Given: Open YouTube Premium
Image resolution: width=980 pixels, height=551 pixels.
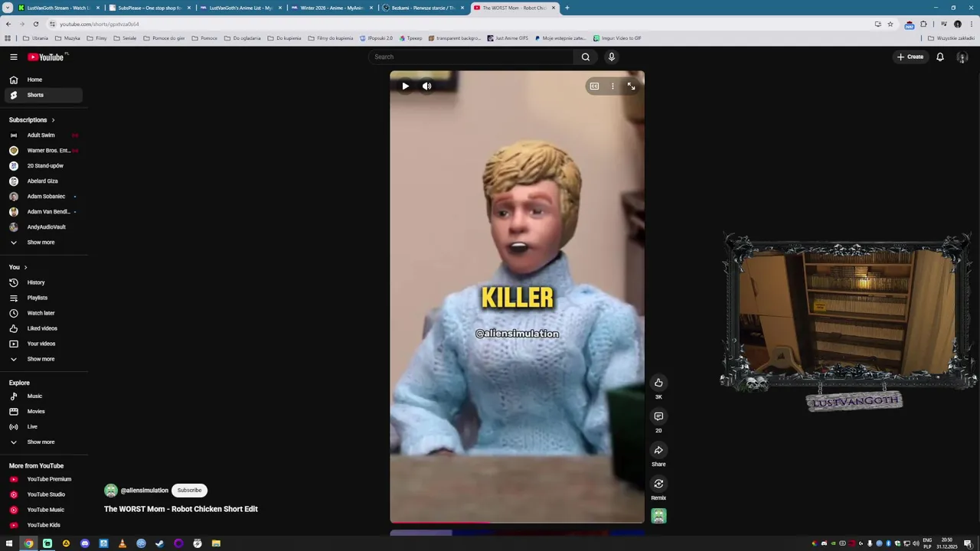Looking at the screenshot, I should pos(42,479).
